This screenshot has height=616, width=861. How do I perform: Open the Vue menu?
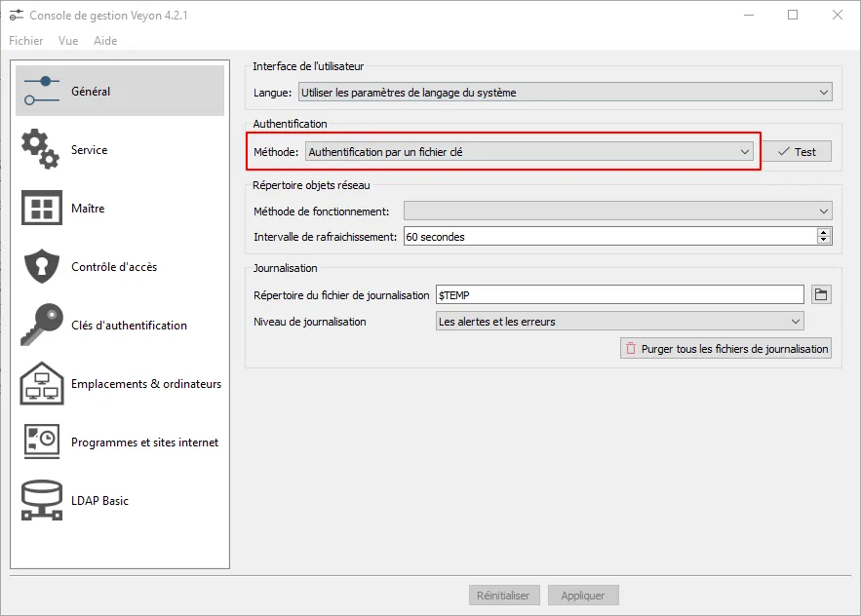[x=68, y=41]
